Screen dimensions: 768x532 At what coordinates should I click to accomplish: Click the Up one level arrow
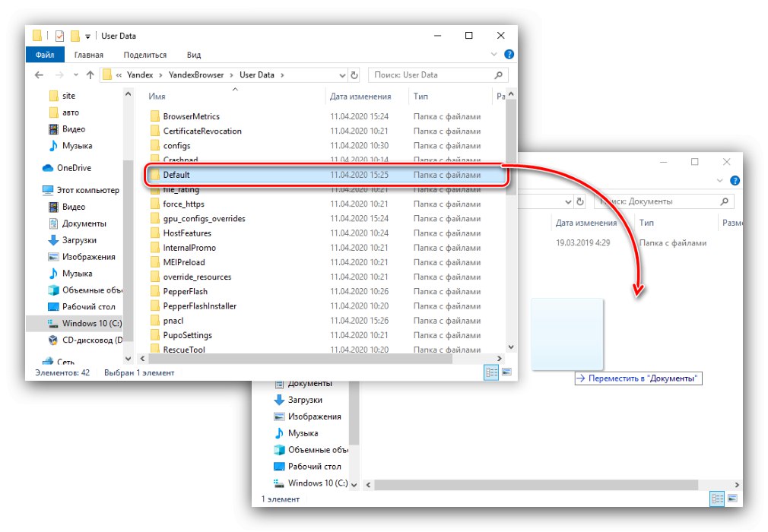click(x=91, y=74)
